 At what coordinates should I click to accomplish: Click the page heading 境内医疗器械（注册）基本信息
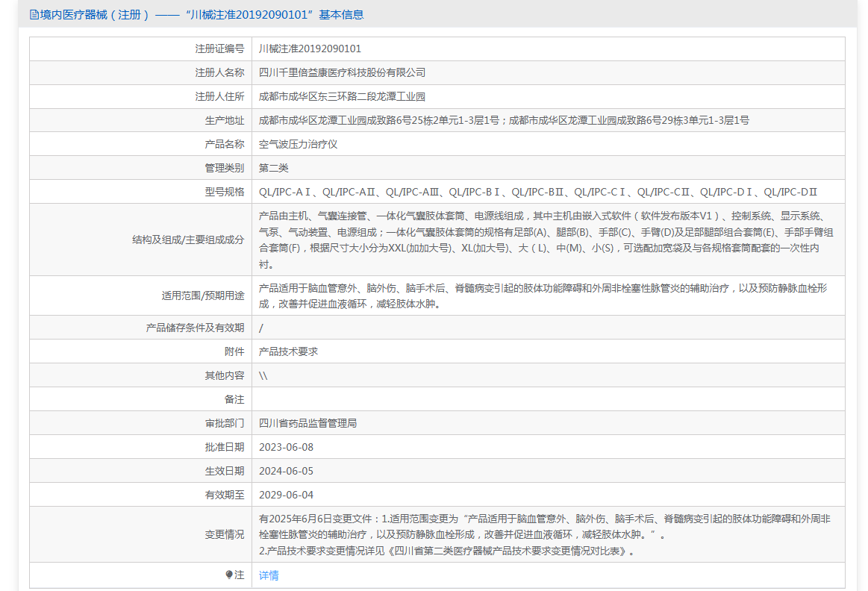(x=202, y=15)
